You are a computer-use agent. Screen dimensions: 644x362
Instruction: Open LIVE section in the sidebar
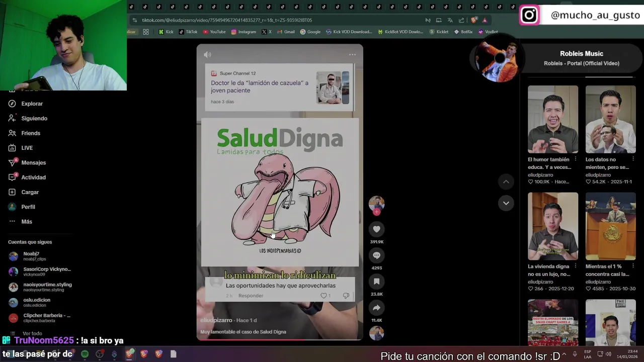coord(21,148)
